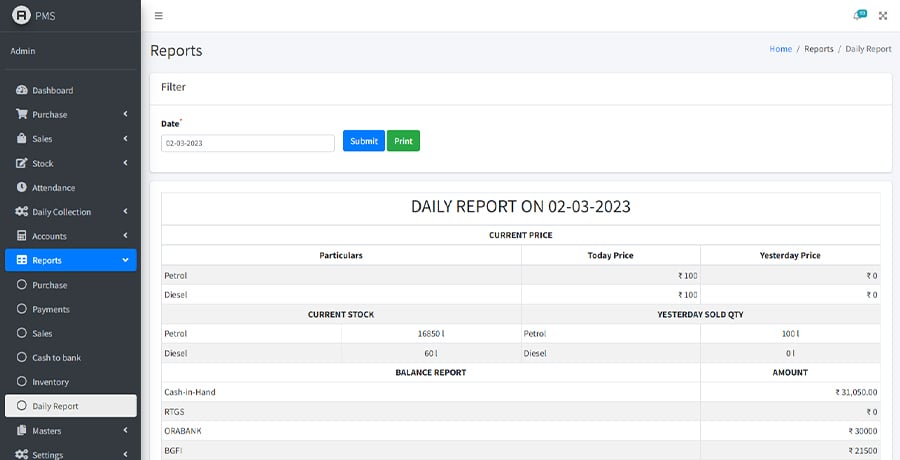
Task: Click the hamburger menu toggle icon
Action: pyautogui.click(x=159, y=16)
